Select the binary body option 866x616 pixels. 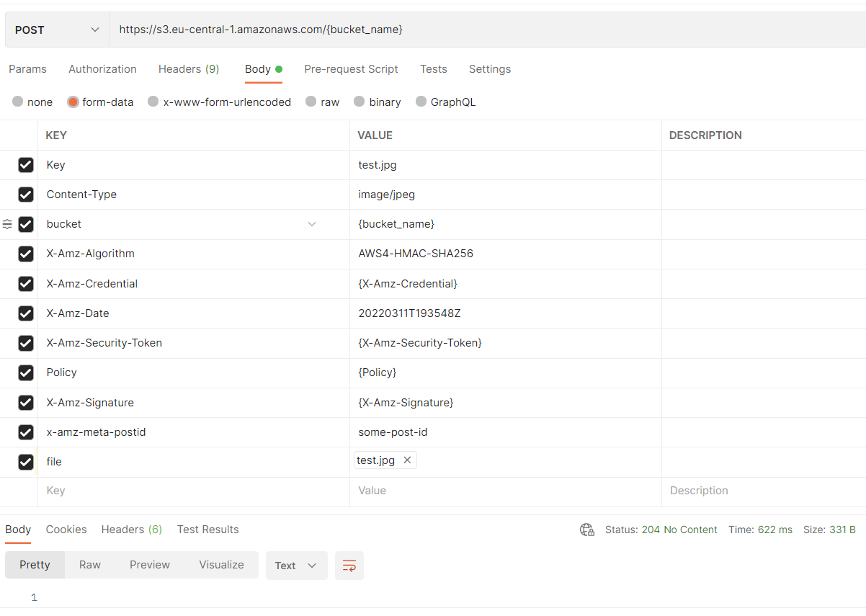tap(360, 102)
